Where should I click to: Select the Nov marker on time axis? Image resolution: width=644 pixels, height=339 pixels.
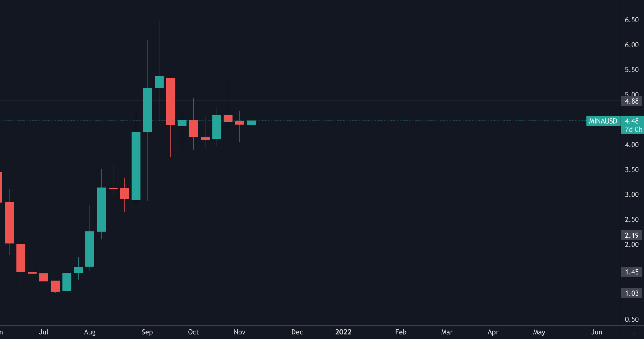[239, 332]
